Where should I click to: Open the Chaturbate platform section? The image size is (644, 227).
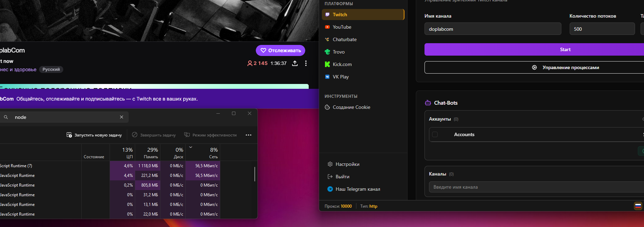(x=344, y=39)
